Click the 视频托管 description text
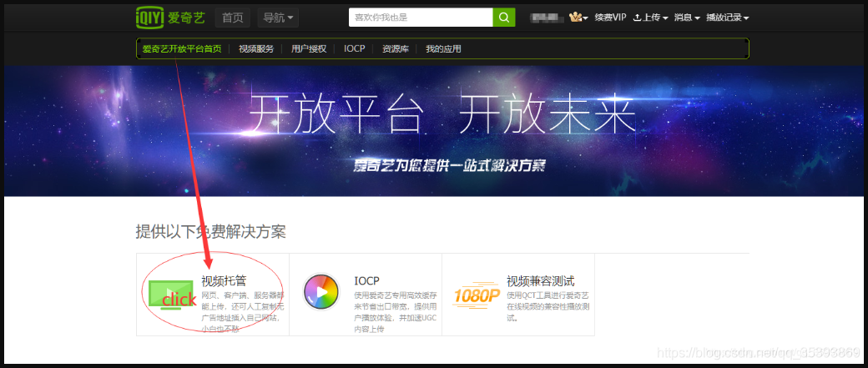 tap(244, 312)
